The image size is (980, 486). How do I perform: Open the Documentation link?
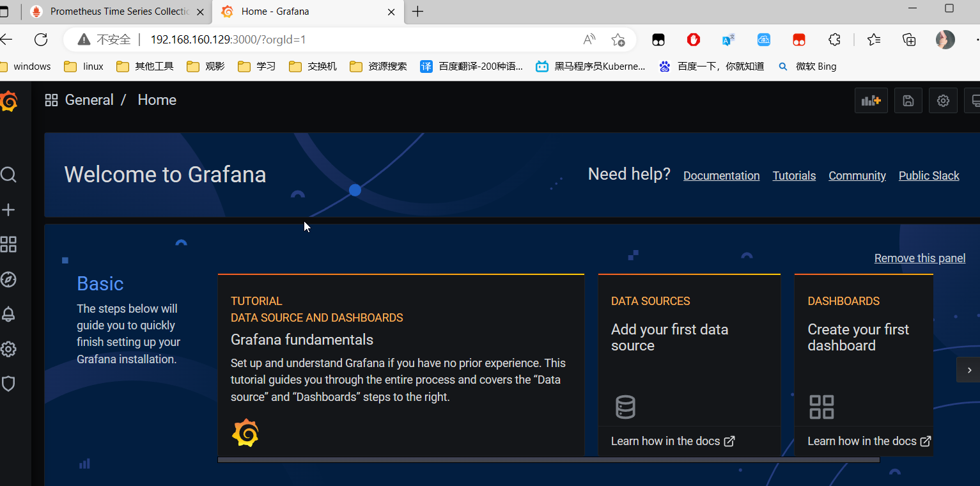coord(721,176)
